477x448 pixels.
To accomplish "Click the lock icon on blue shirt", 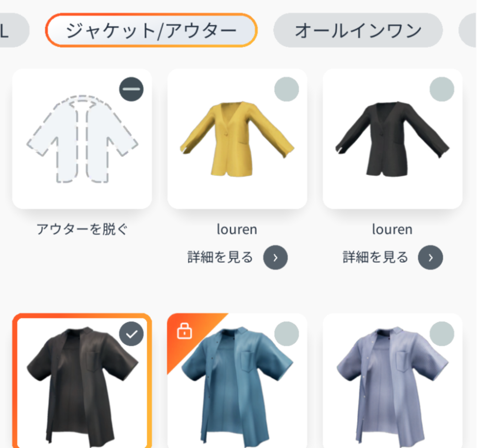I will (184, 331).
